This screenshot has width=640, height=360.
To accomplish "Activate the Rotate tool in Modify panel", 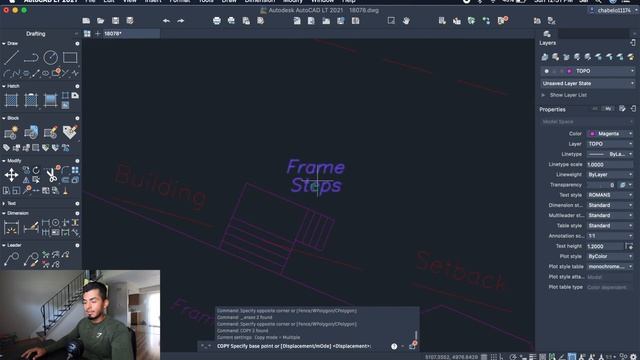I will [x=36, y=170].
